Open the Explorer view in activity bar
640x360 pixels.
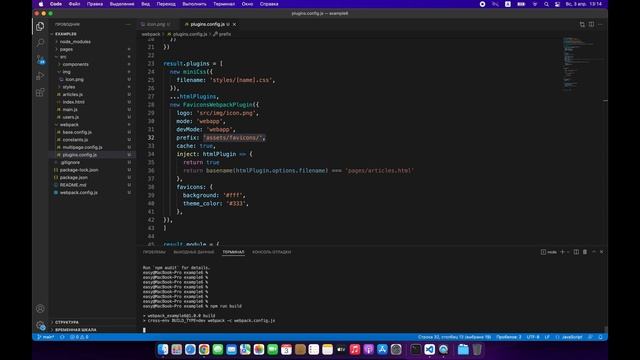coord(40,27)
